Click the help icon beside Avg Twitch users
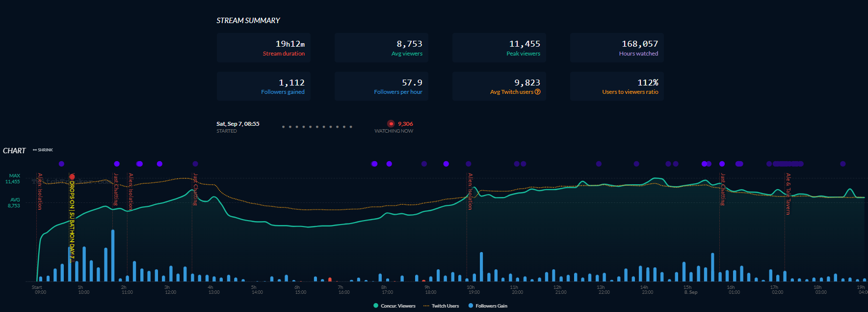Screen dimensions: 868x312 [x=538, y=92]
